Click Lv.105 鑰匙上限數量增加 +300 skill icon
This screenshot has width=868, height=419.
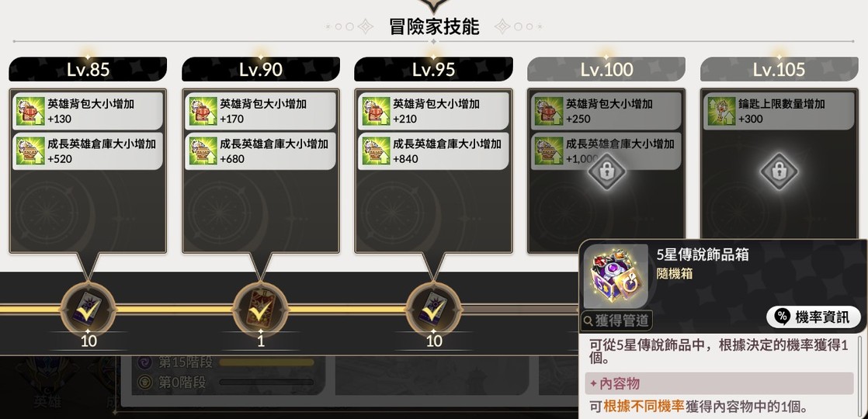click(x=721, y=111)
